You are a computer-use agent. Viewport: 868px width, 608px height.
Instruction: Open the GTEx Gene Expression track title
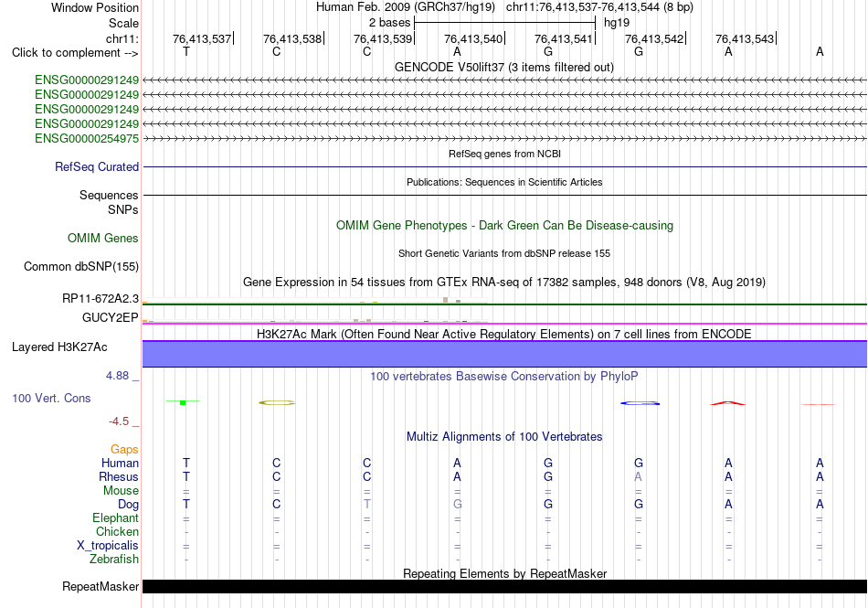(x=504, y=282)
